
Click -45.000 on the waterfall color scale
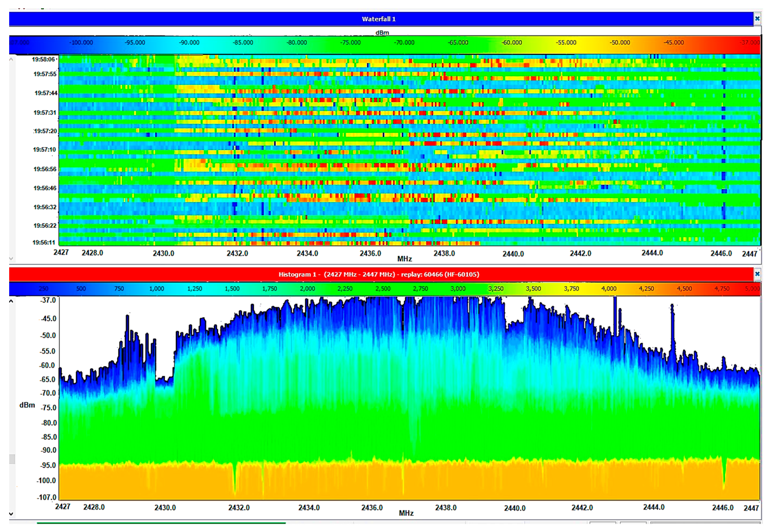(673, 43)
